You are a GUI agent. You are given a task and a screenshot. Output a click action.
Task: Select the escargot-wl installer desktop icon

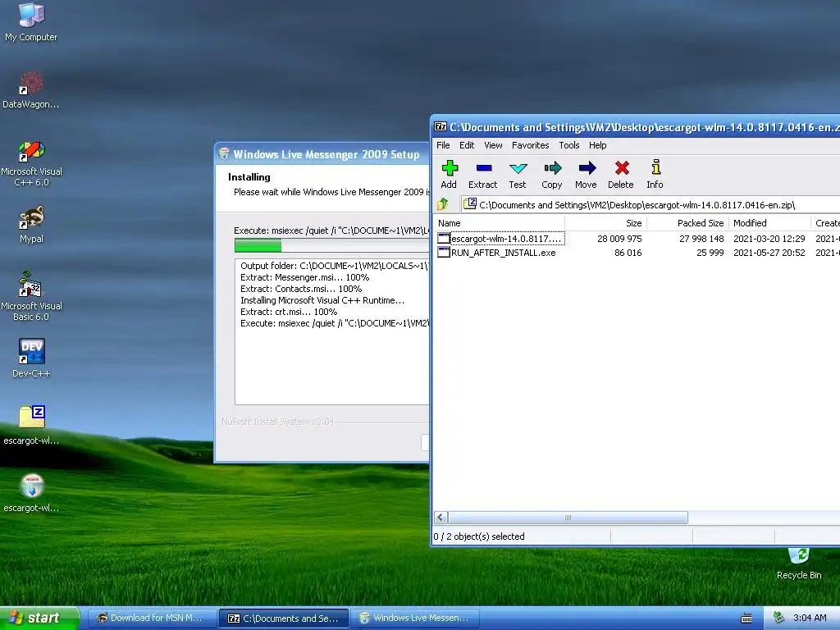pos(31,486)
